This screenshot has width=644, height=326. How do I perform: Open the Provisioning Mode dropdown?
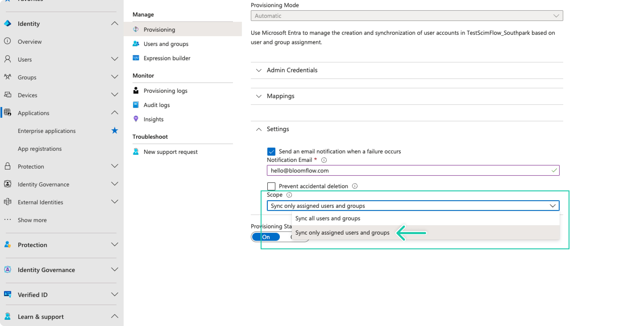coord(407,16)
